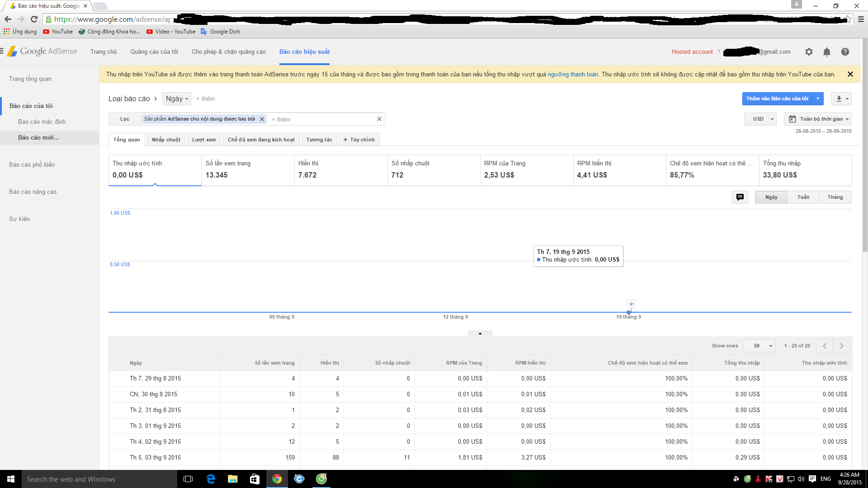The width and height of the screenshot is (868, 488).
Task: Switch chart granularity to Tuần
Action: pos(803,197)
